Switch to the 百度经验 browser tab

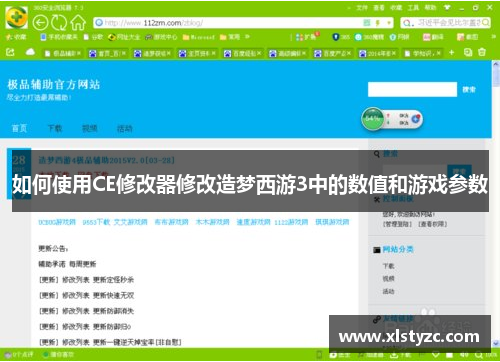point(242,53)
